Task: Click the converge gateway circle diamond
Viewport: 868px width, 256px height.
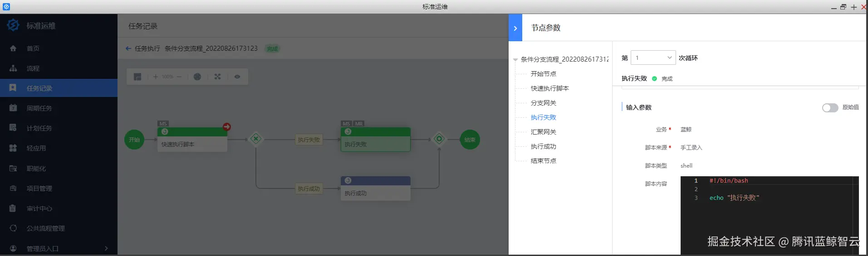Action: (439, 139)
